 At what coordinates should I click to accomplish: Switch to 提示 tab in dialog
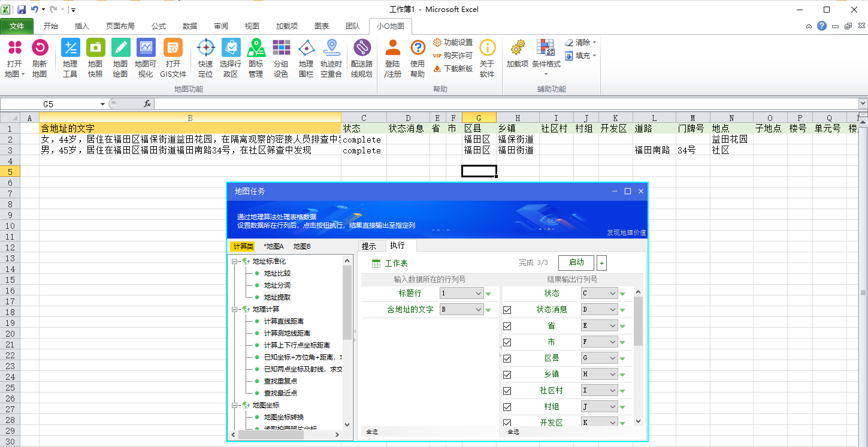369,246
